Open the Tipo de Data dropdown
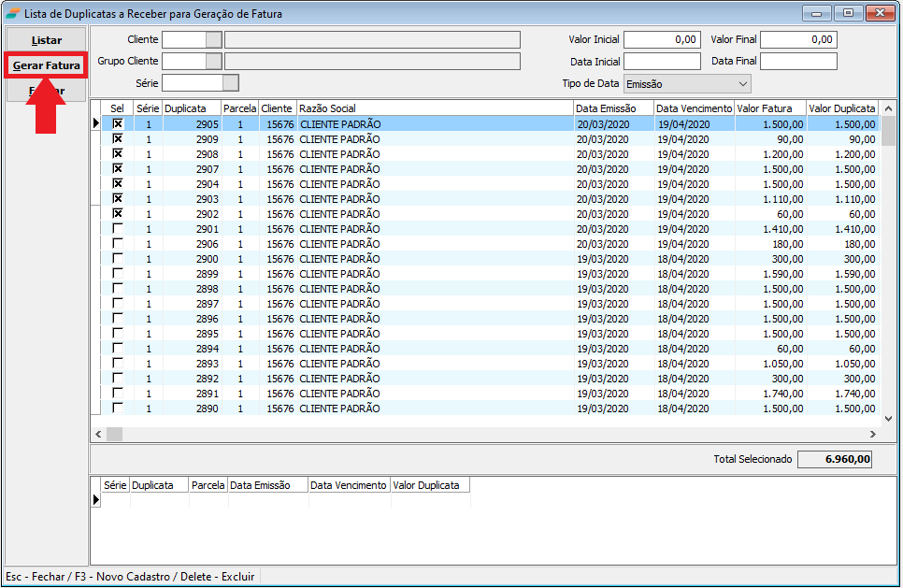The height and width of the screenshot is (588, 903). tap(745, 83)
